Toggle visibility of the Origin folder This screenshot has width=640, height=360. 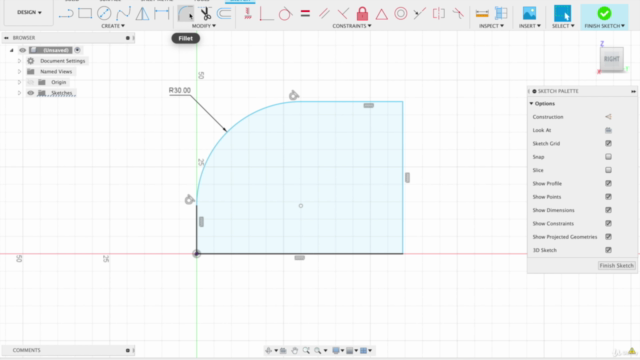pos(31,82)
